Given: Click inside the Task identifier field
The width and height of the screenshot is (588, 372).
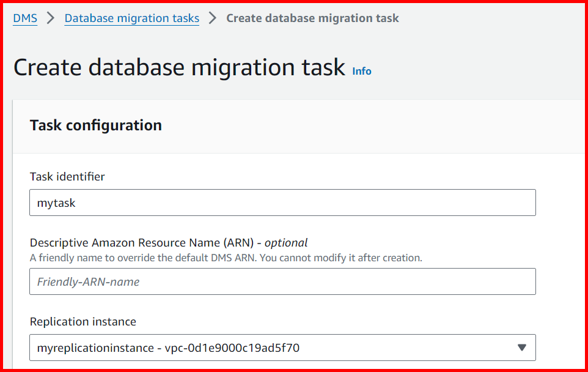Looking at the screenshot, I should [282, 202].
